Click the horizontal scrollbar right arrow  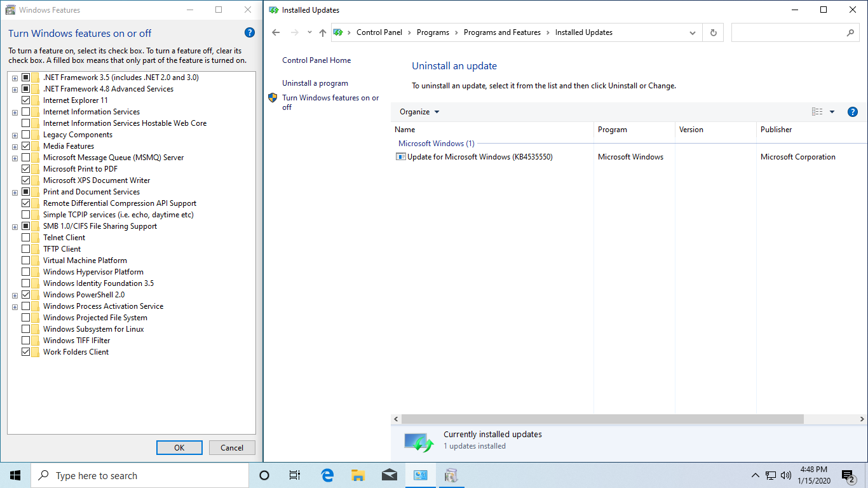click(862, 419)
